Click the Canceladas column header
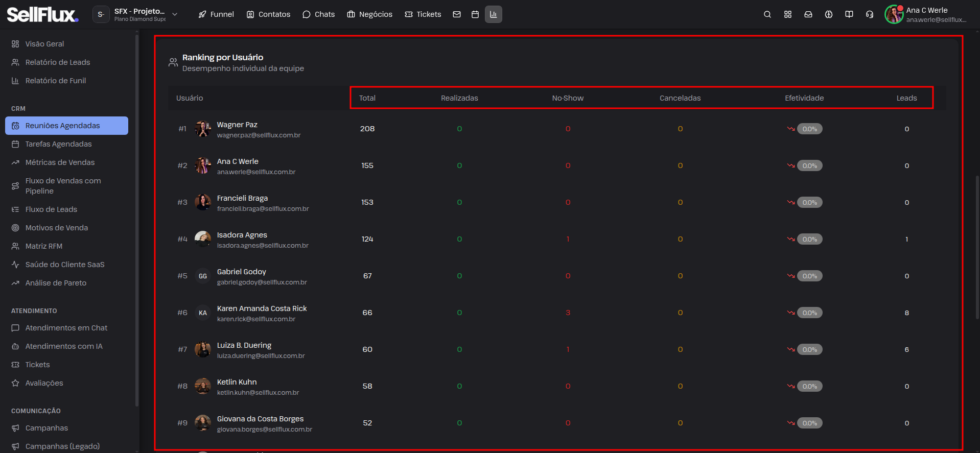This screenshot has width=980, height=453. (x=680, y=98)
